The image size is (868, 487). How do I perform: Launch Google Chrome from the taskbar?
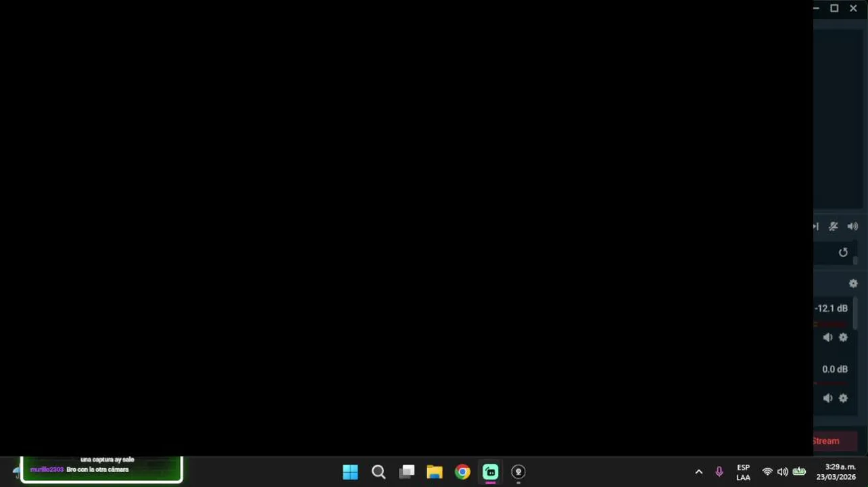point(462,472)
